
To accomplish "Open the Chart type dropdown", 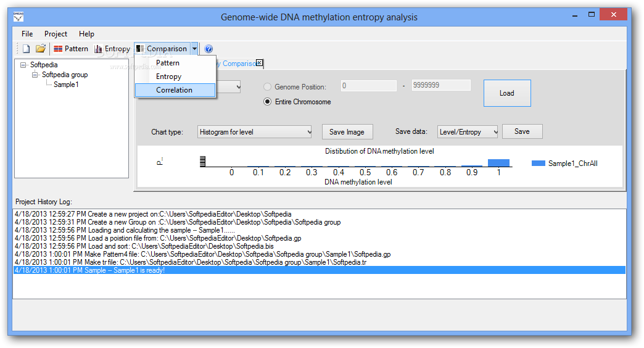I will 254,132.
